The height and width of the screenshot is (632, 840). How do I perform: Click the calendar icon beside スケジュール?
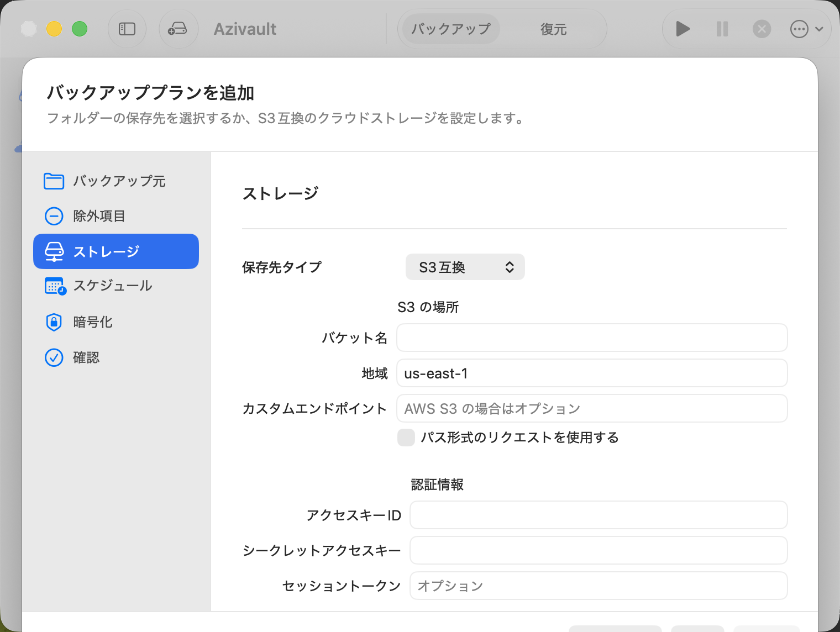pyautogui.click(x=55, y=286)
